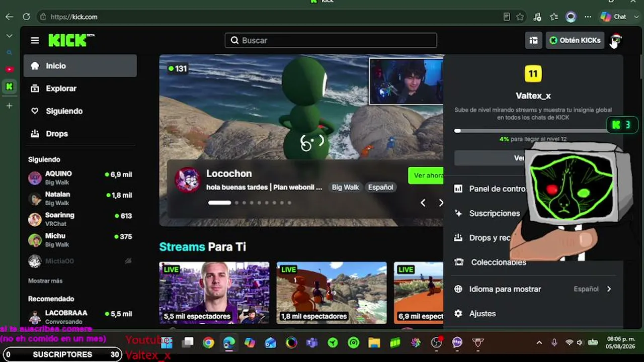Open the browser media music icon
Screen dimensions: 644x362
point(537,17)
